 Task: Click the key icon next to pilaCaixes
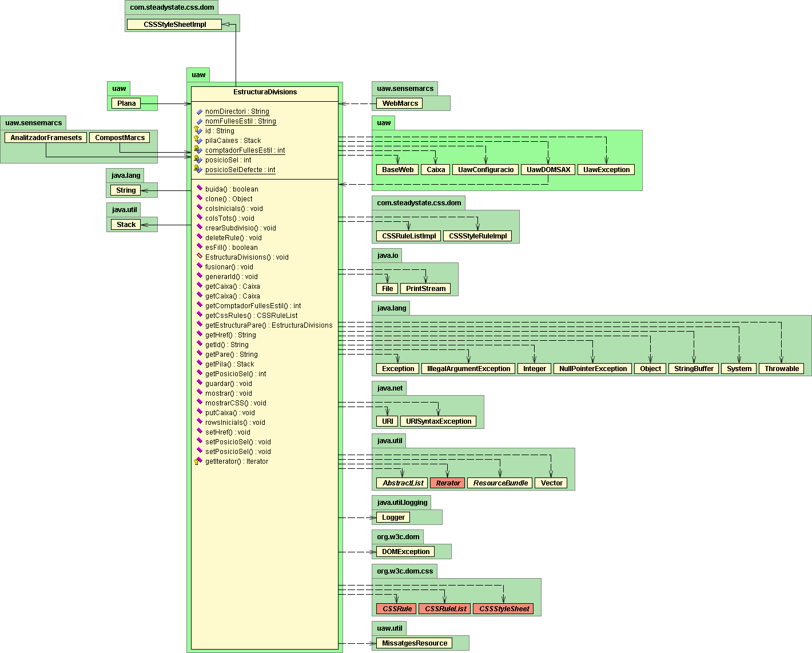click(x=198, y=140)
